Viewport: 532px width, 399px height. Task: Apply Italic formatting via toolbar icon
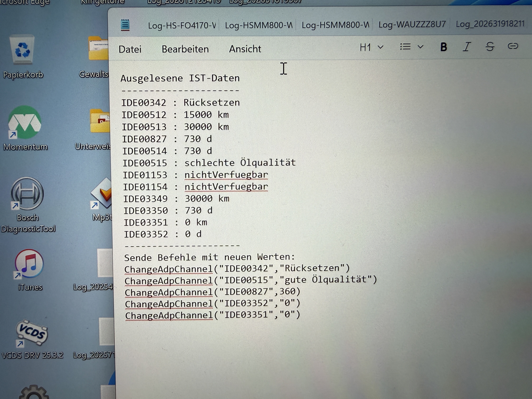(467, 46)
